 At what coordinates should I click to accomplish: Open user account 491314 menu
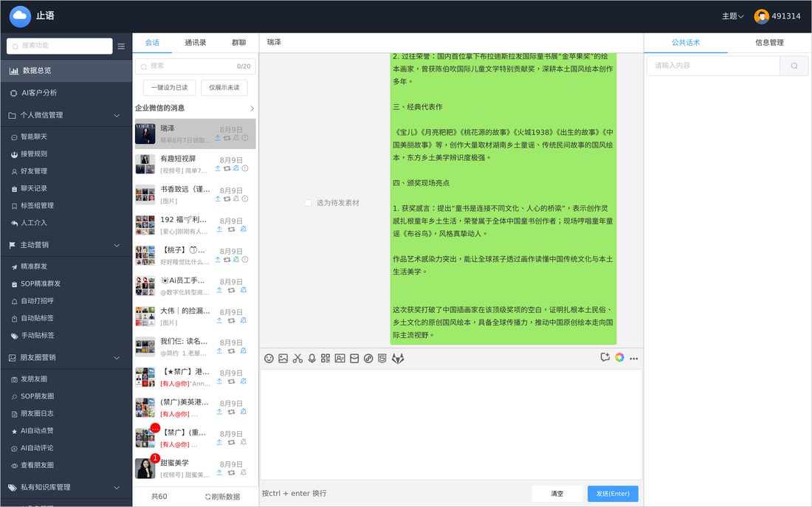click(777, 16)
